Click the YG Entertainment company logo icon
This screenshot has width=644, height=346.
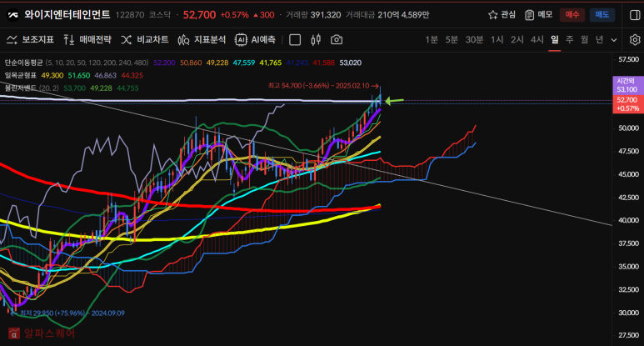point(12,15)
